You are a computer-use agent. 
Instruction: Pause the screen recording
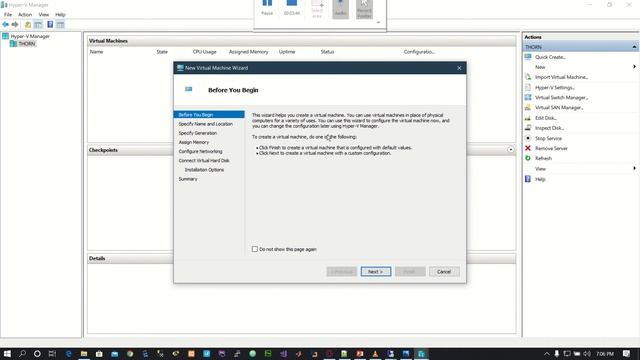(x=267, y=7)
